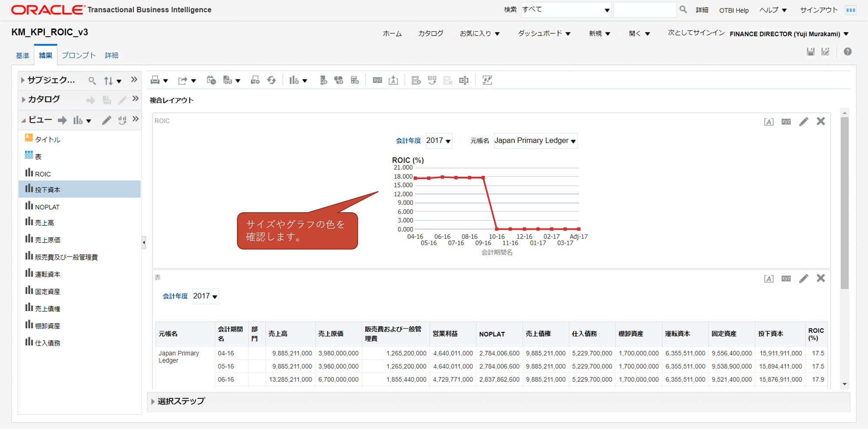Open the 新規 menu

[x=599, y=33]
